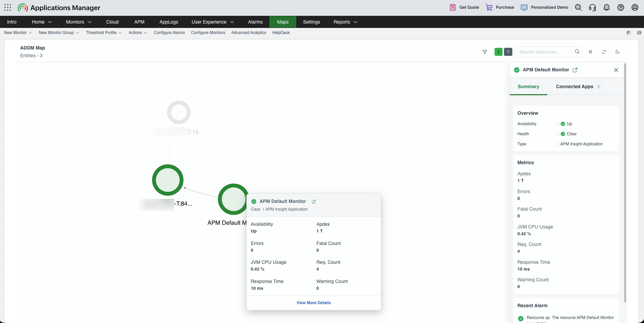This screenshot has width=644, height=323.
Task: Click green status check in popup header
Action: (254, 202)
